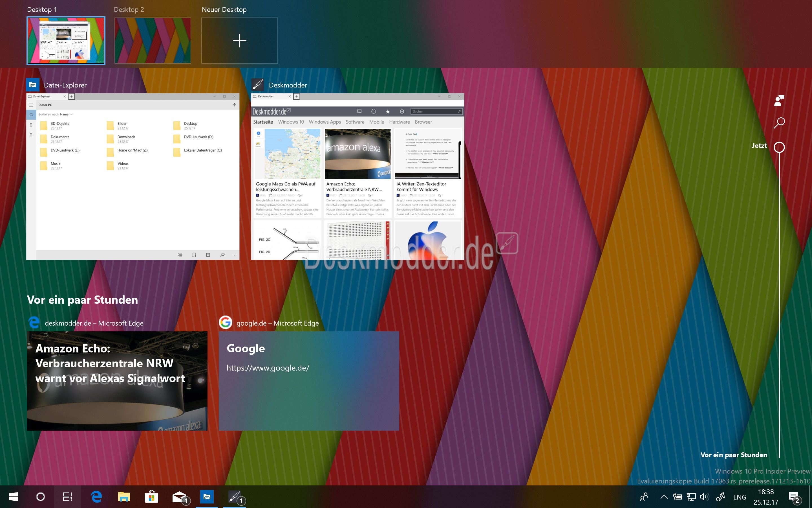Open 'Sortieren nach: Name' dropdown
The width and height of the screenshot is (812, 508).
tap(55, 114)
